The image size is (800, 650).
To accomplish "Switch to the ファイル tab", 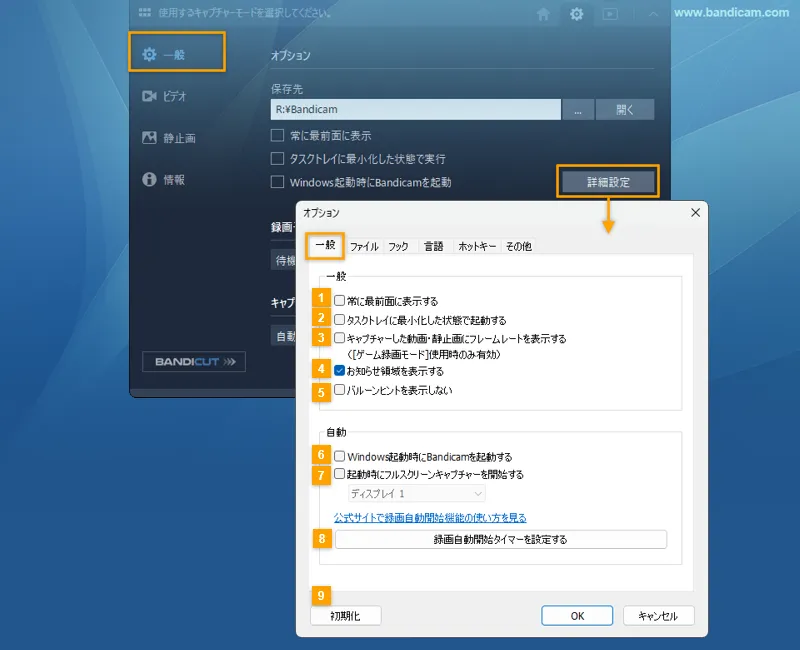I will click(x=364, y=246).
